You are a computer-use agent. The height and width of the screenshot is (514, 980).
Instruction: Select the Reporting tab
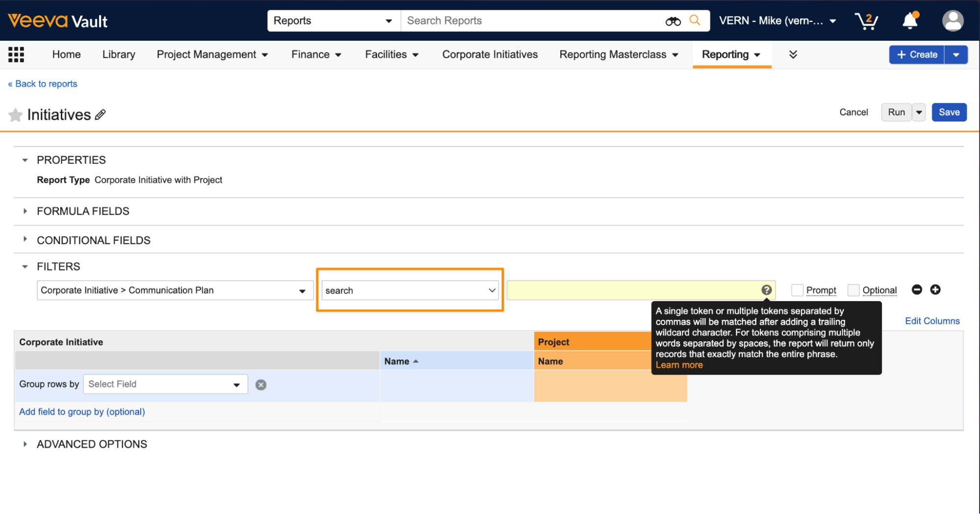click(731, 54)
